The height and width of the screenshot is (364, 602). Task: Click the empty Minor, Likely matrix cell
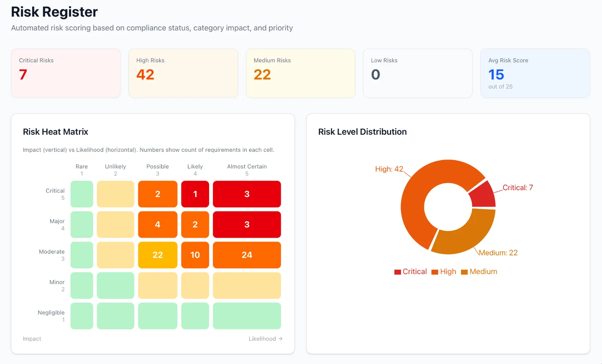tap(195, 285)
